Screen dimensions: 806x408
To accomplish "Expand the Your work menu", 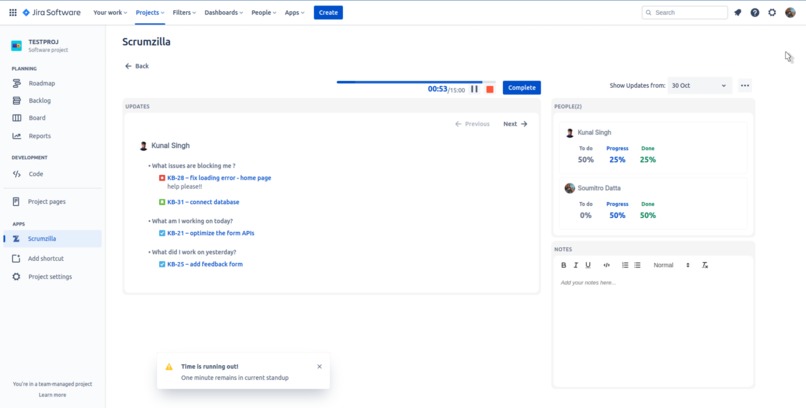I will pos(110,12).
